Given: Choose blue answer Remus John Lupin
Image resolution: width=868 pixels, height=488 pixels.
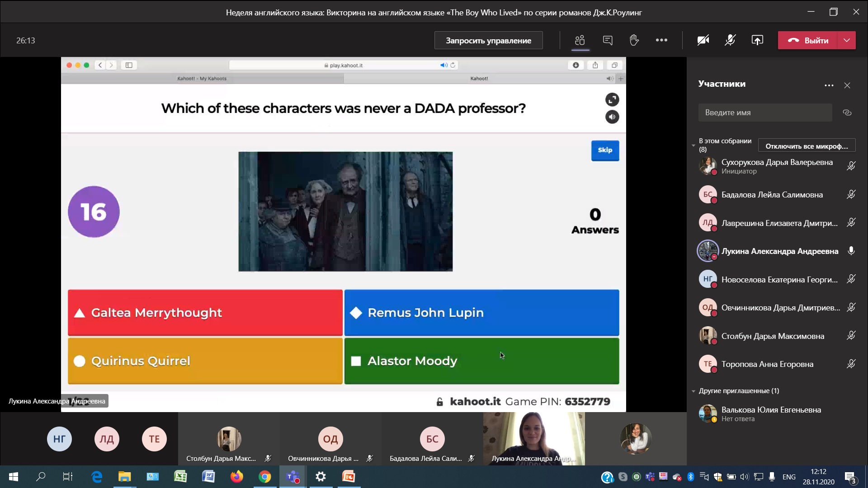Looking at the screenshot, I should pyautogui.click(x=481, y=313).
